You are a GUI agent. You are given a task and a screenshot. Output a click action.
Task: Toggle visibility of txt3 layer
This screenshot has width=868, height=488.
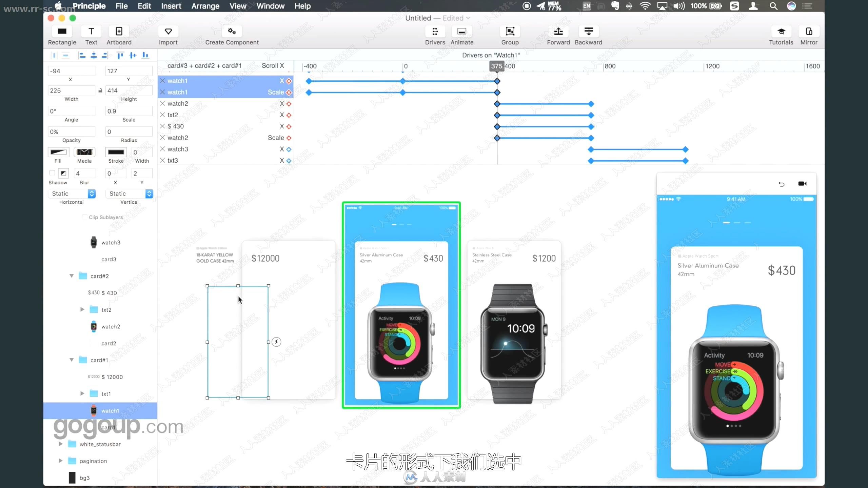click(163, 160)
